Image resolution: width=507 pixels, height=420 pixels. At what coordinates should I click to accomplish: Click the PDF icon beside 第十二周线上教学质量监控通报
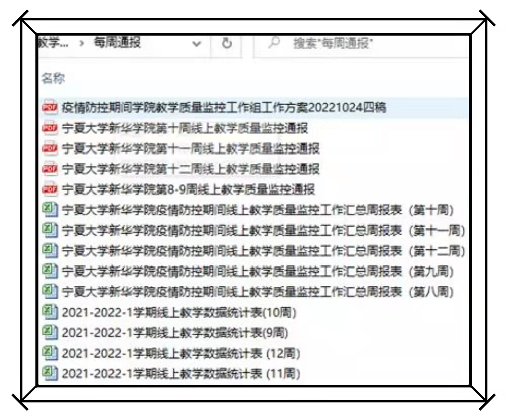pyautogui.click(x=50, y=169)
